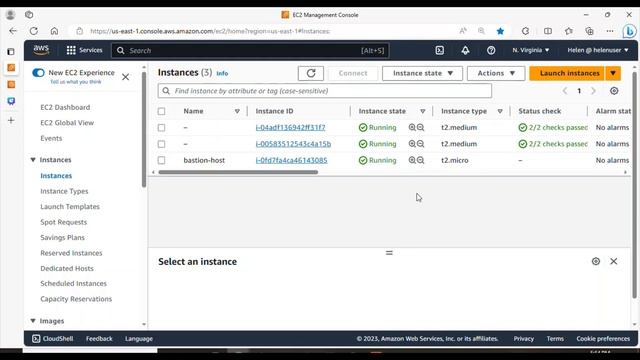The width and height of the screenshot is (640, 360).
Task: Open the Instance state dropdown button
Action: click(x=422, y=73)
